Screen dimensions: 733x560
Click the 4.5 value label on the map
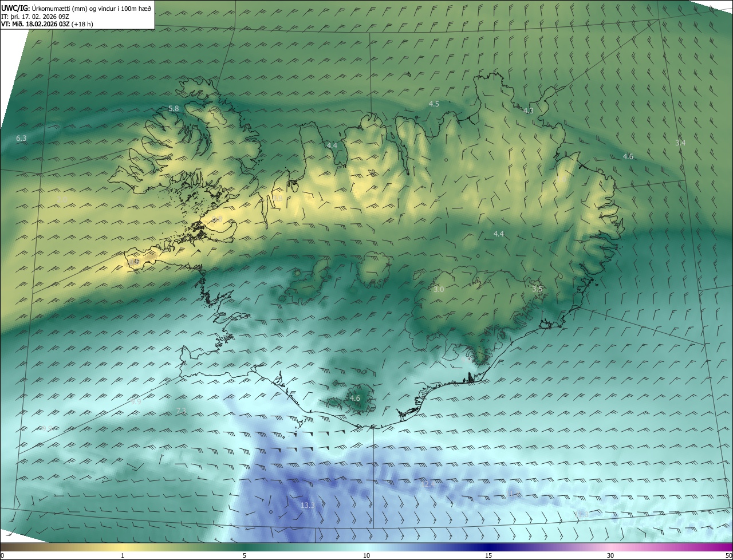(434, 104)
